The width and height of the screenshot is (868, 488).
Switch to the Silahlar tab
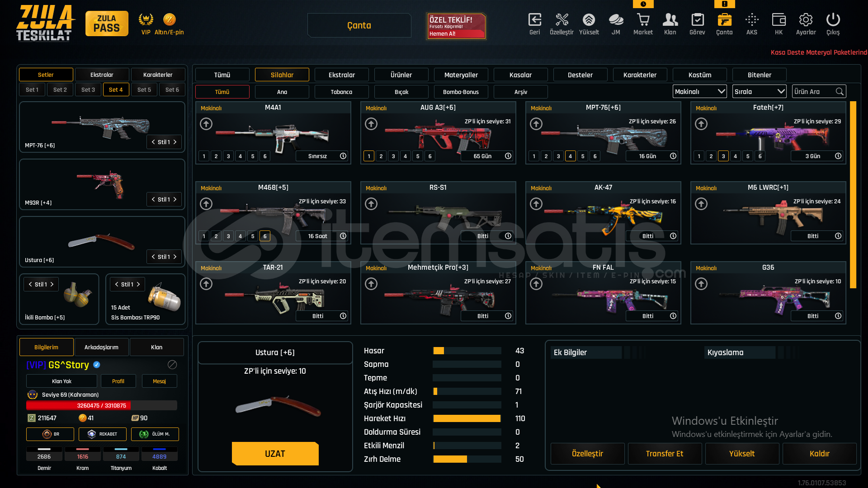click(282, 75)
